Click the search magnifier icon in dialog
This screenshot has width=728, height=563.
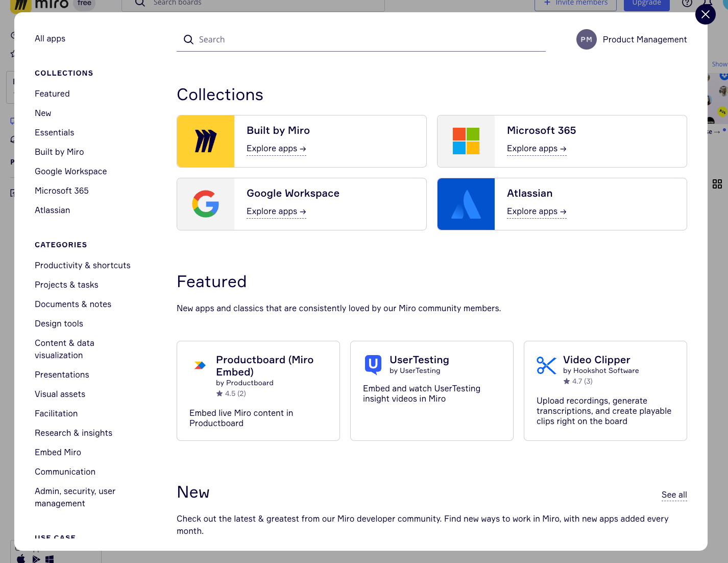click(x=188, y=39)
